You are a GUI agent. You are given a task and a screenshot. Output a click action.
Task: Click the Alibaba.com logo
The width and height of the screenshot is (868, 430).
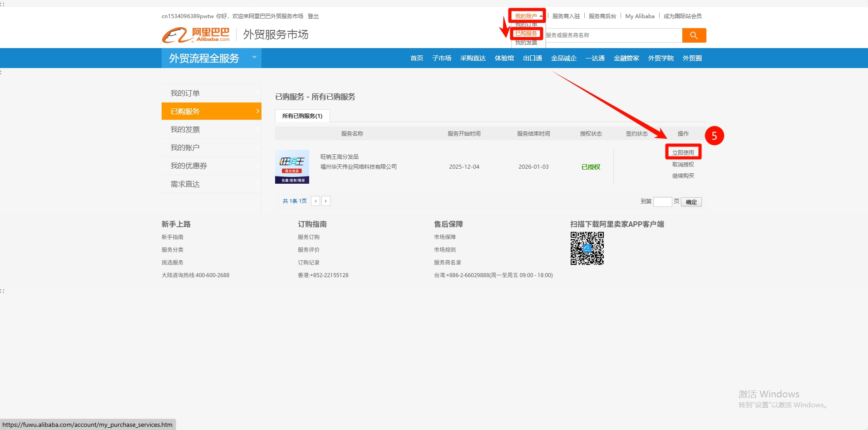pos(196,35)
